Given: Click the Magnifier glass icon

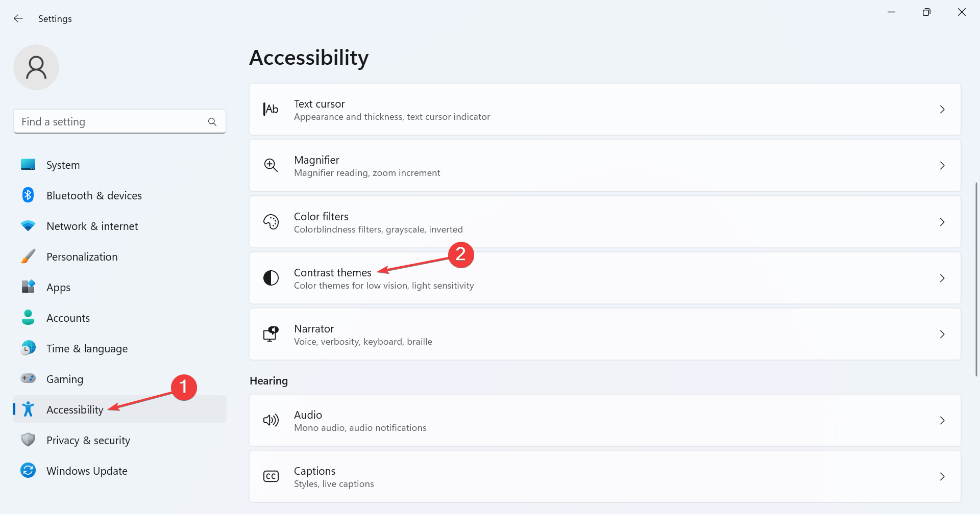Looking at the screenshot, I should point(271,165).
